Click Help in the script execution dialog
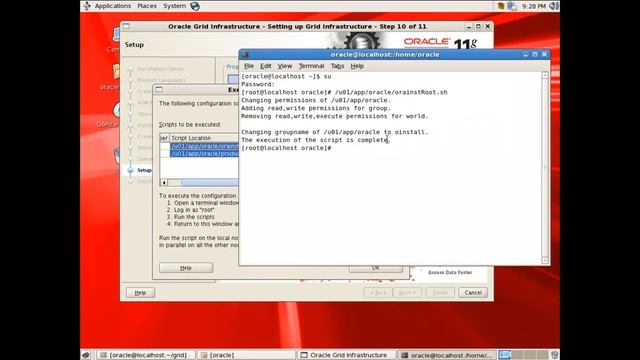 click(186, 268)
